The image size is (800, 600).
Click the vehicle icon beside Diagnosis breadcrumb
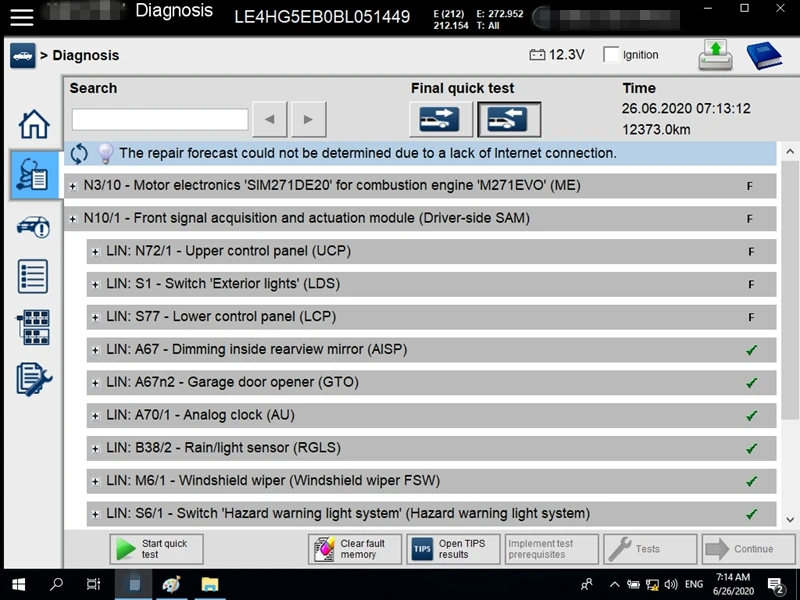coord(22,55)
